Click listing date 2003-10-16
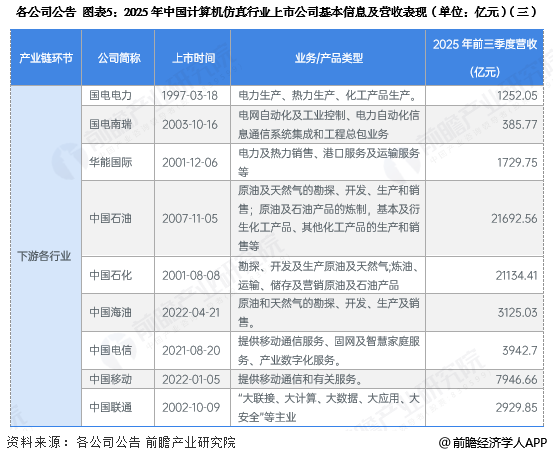This screenshot has height=454, width=553. (190, 125)
